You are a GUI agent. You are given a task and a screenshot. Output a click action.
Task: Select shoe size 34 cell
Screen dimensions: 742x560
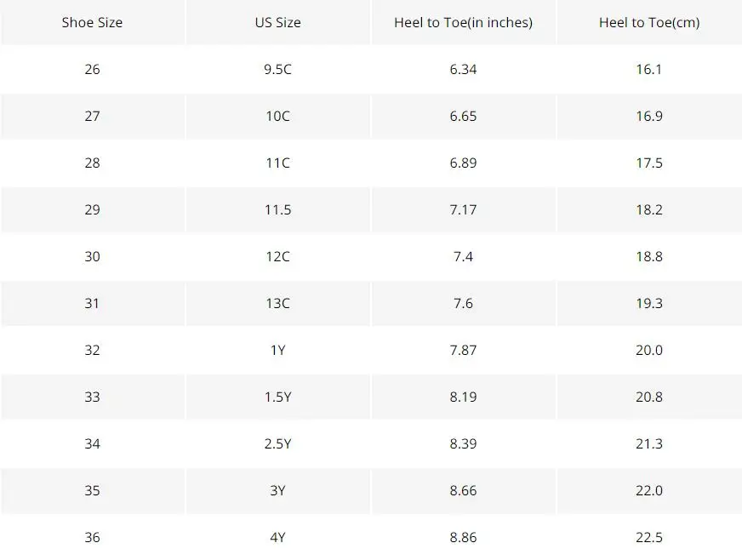(92, 443)
